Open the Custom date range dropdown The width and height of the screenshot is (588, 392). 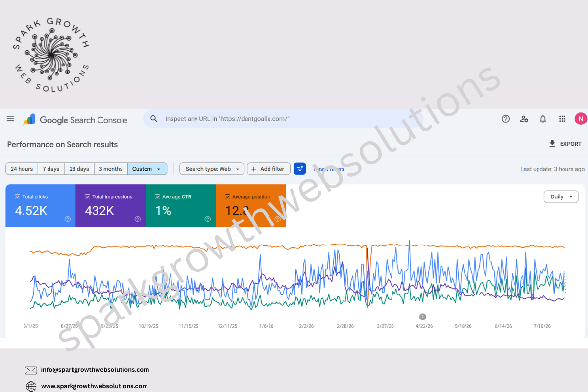147,169
